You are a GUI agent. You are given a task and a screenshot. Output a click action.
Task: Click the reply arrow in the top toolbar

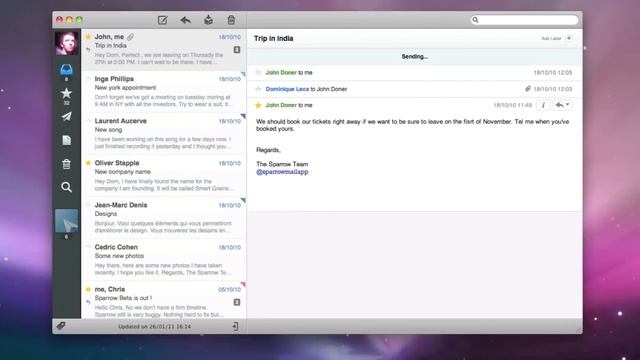pyautogui.click(x=186, y=20)
